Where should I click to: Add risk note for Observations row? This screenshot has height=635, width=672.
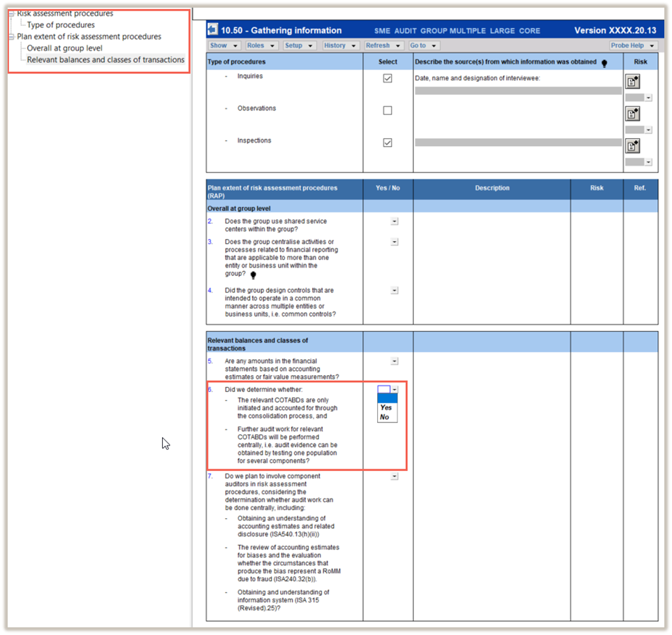[633, 114]
